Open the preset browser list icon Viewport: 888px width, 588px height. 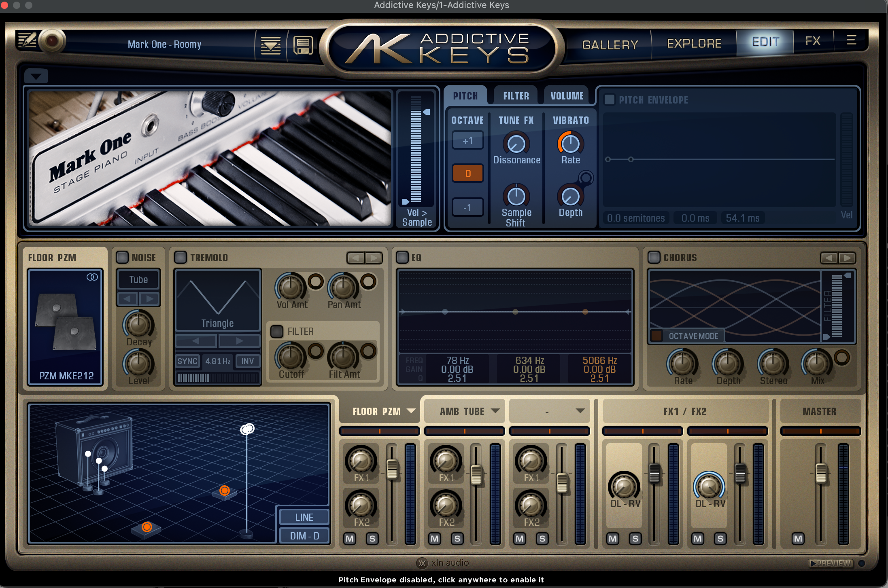coord(271,45)
